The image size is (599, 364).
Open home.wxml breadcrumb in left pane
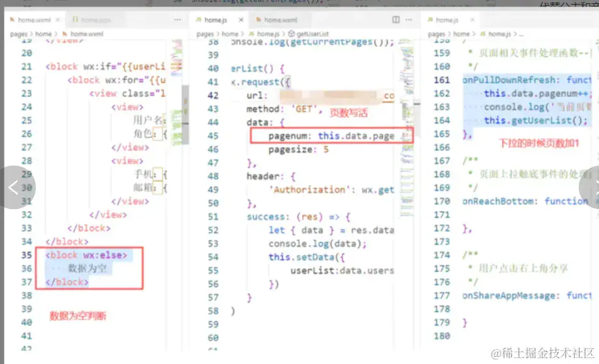(x=87, y=34)
